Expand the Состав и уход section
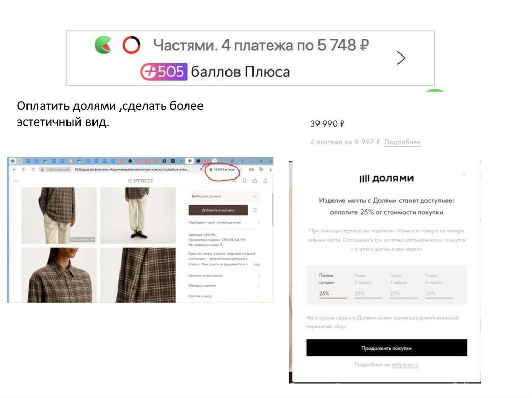 pyautogui.click(x=224, y=296)
